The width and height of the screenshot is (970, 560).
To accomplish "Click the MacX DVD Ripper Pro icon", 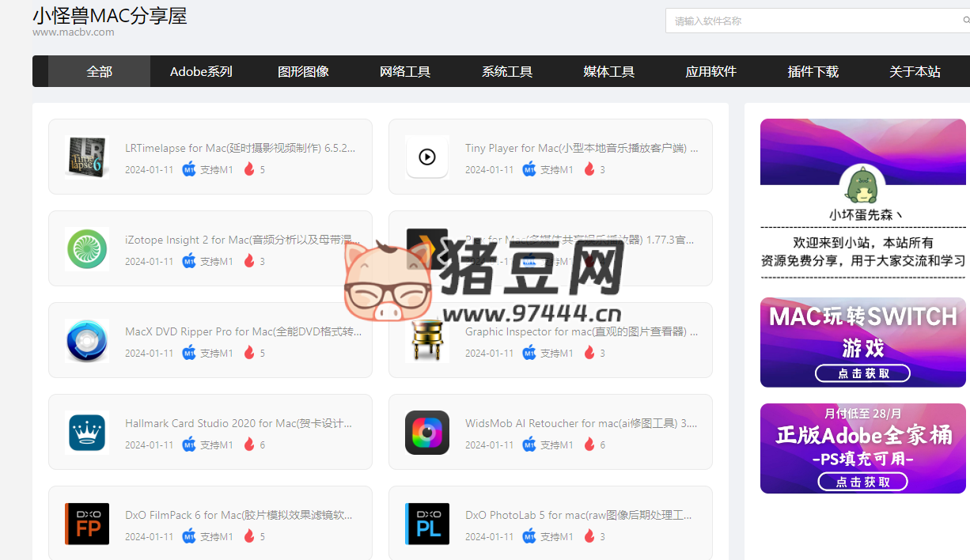I will (x=86, y=340).
